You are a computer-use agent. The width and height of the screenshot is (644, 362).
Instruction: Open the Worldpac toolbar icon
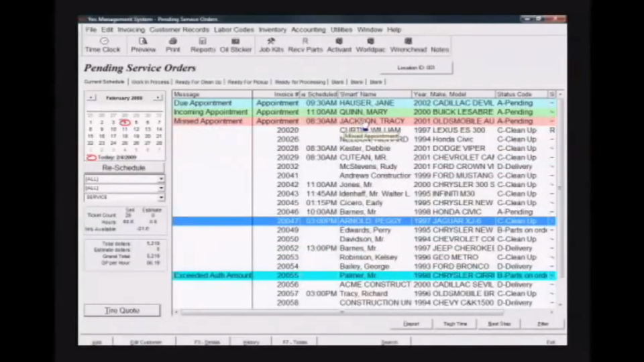point(370,45)
